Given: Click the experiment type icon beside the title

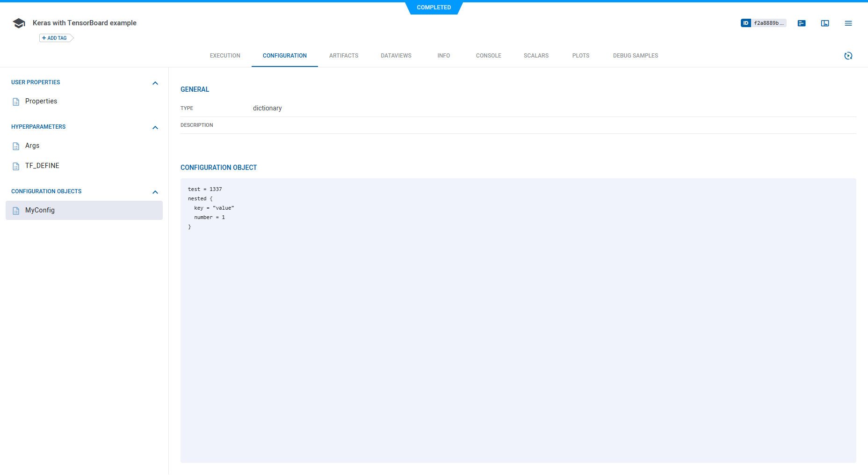Looking at the screenshot, I should 19,22.
